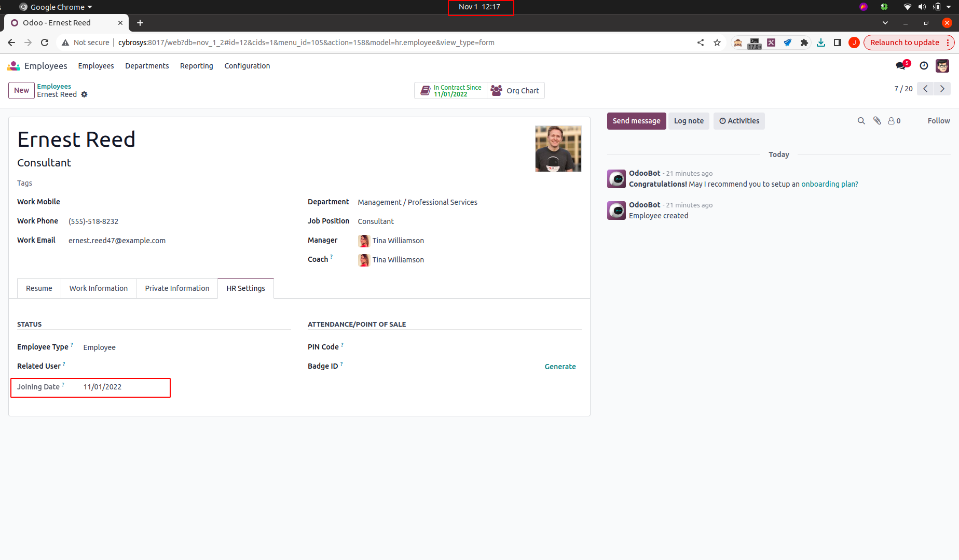Open the In Contract Since smart button
The width and height of the screenshot is (959, 560).
pyautogui.click(x=451, y=91)
